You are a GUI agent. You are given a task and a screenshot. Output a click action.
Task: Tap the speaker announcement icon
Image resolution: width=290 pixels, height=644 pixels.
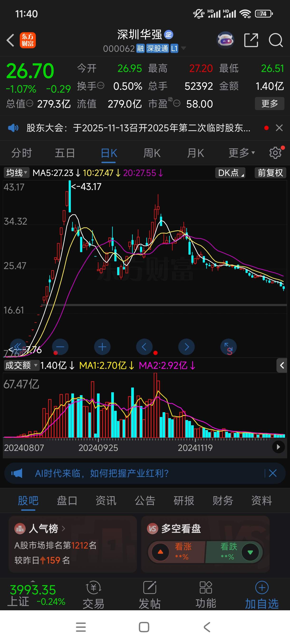[13, 128]
